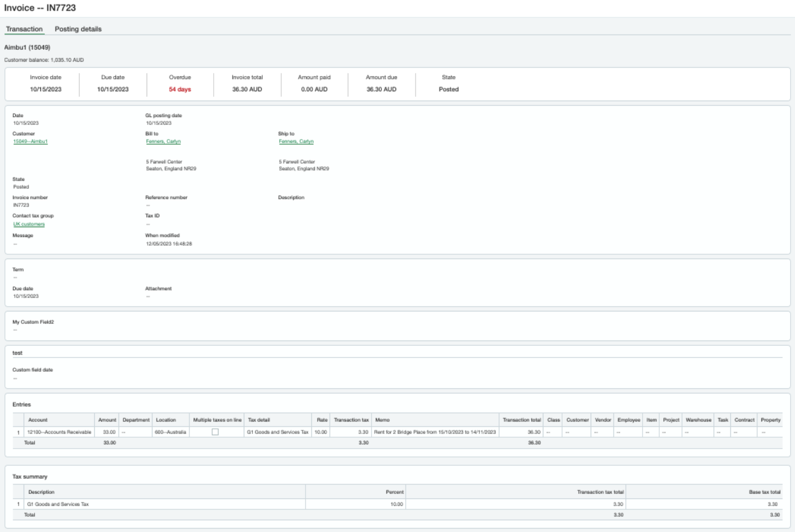Click the Transaction total column header
Screen dimensions: 795x532
pyautogui.click(x=522, y=420)
